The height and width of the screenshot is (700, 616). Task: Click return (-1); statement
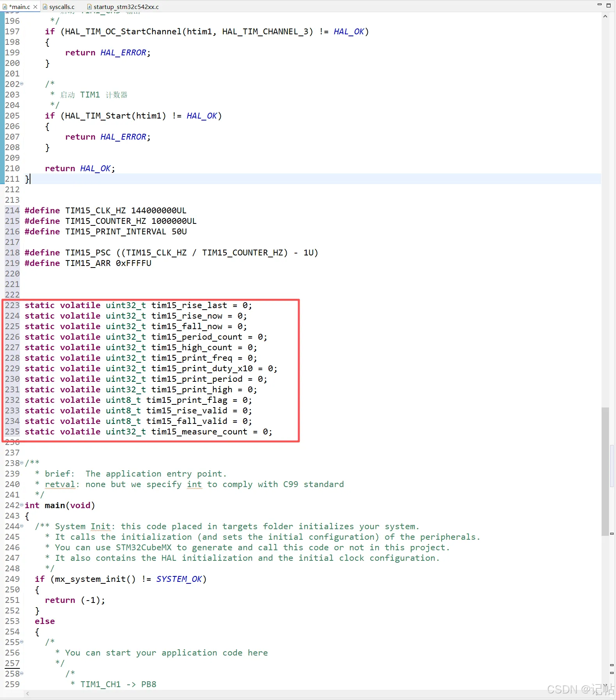point(75,600)
